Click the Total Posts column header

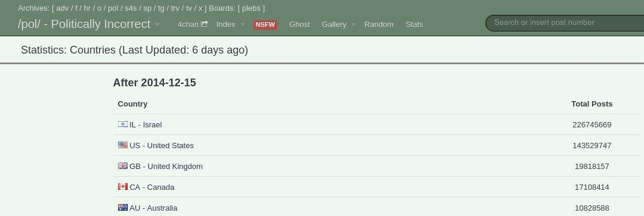592,104
